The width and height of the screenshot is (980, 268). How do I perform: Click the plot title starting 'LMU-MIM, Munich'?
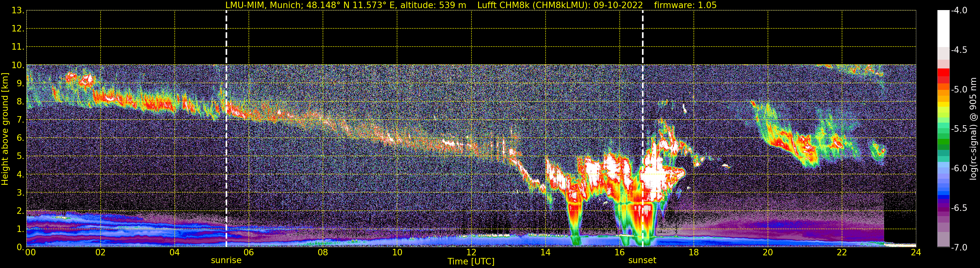[x=471, y=5]
